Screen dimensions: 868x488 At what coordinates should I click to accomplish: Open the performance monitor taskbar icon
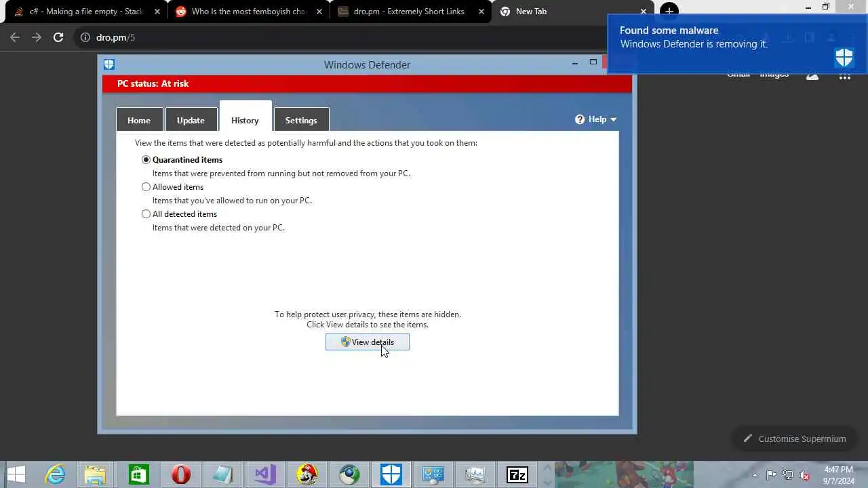(475, 475)
